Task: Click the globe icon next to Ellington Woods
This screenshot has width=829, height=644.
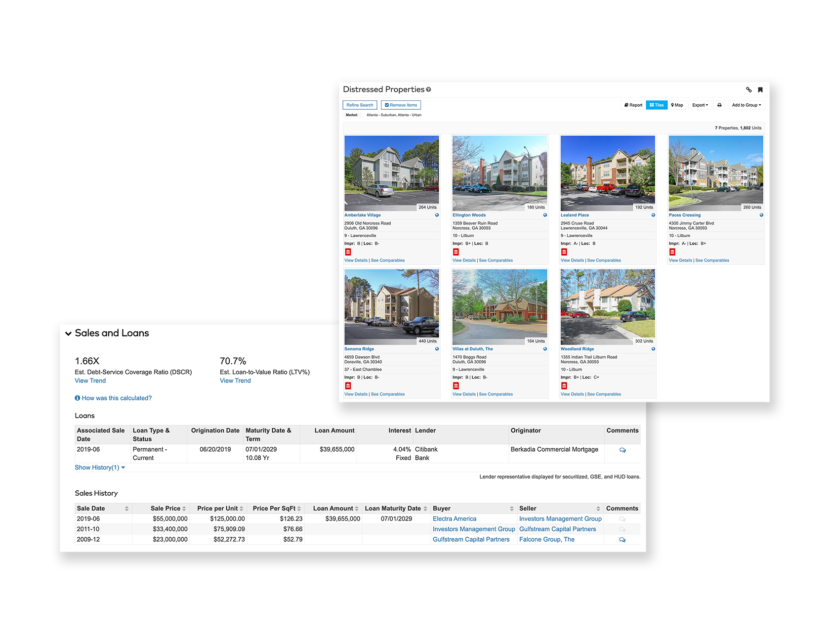Action: (x=545, y=215)
